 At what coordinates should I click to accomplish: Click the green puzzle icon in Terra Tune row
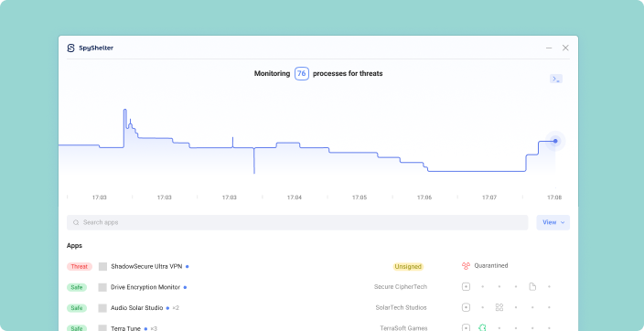483,327
